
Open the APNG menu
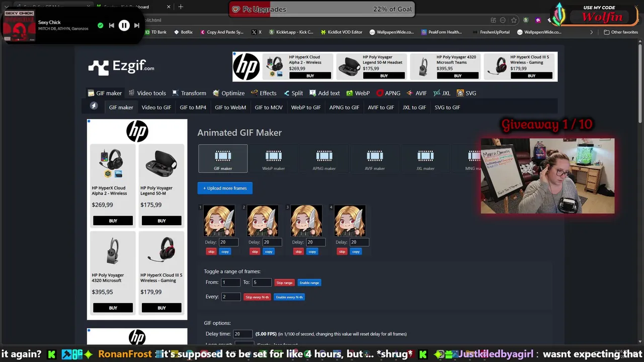(x=388, y=93)
